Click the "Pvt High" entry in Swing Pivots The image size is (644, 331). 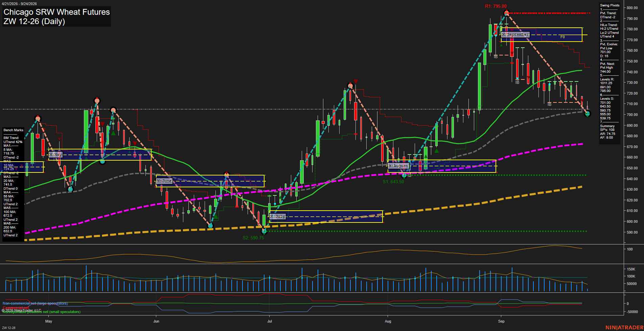click(606, 68)
